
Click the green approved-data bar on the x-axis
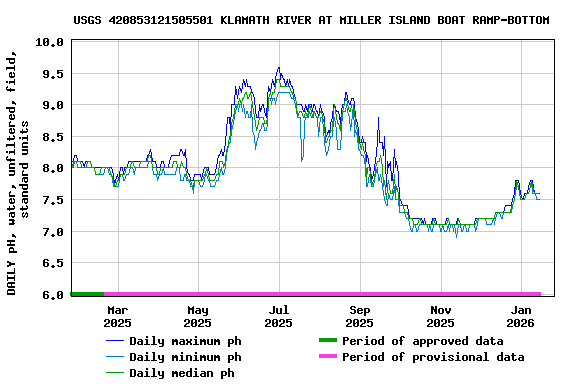point(88,294)
